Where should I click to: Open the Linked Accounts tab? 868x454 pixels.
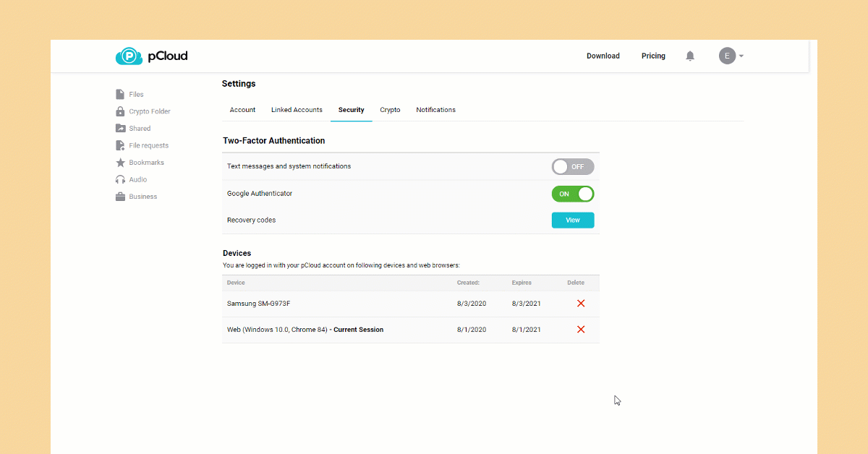pyautogui.click(x=297, y=110)
